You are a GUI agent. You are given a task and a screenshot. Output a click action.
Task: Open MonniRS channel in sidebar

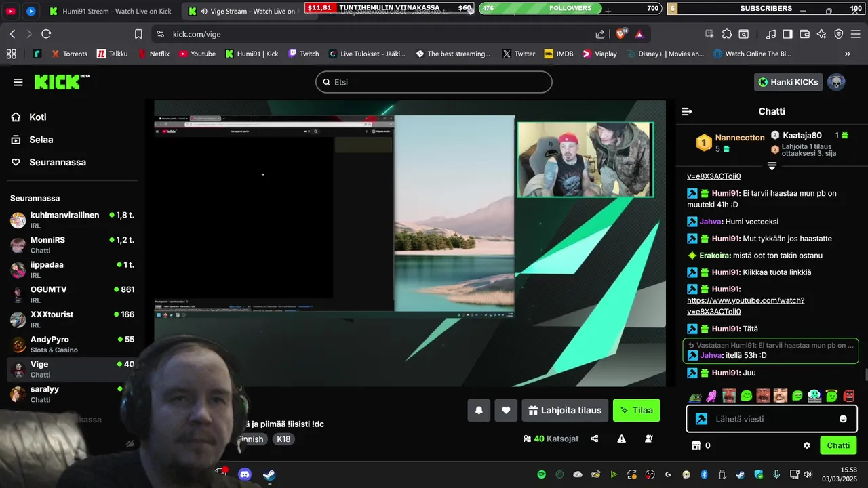click(72, 245)
